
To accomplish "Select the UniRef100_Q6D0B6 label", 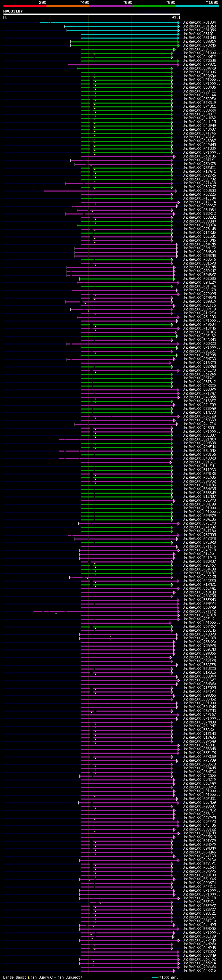I will pos(199,88).
